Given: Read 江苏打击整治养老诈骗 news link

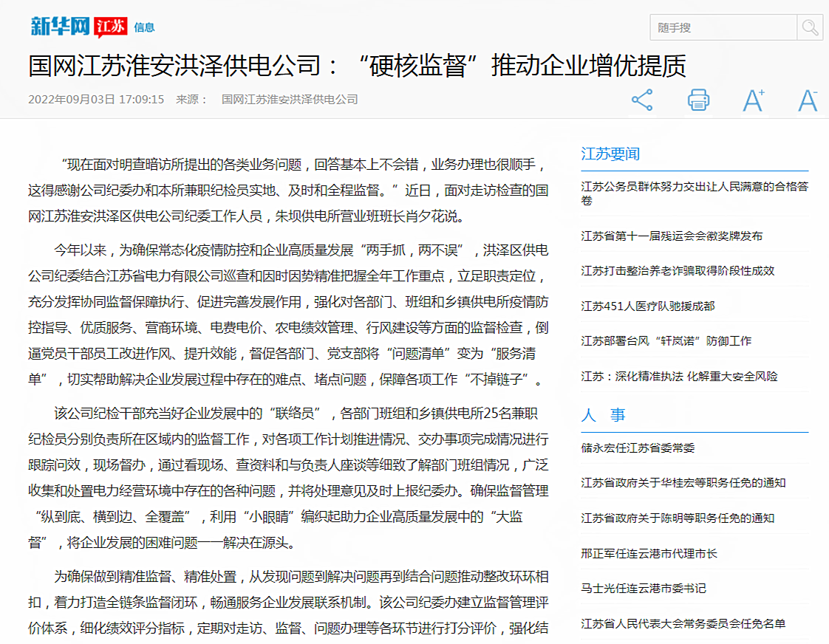Looking at the screenshot, I should click(678, 271).
